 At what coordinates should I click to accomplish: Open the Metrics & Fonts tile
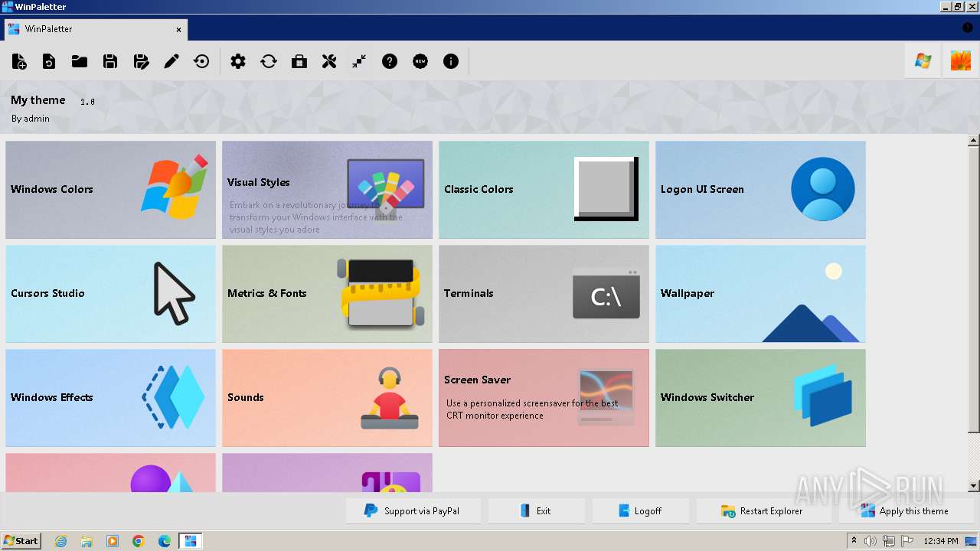coord(327,294)
